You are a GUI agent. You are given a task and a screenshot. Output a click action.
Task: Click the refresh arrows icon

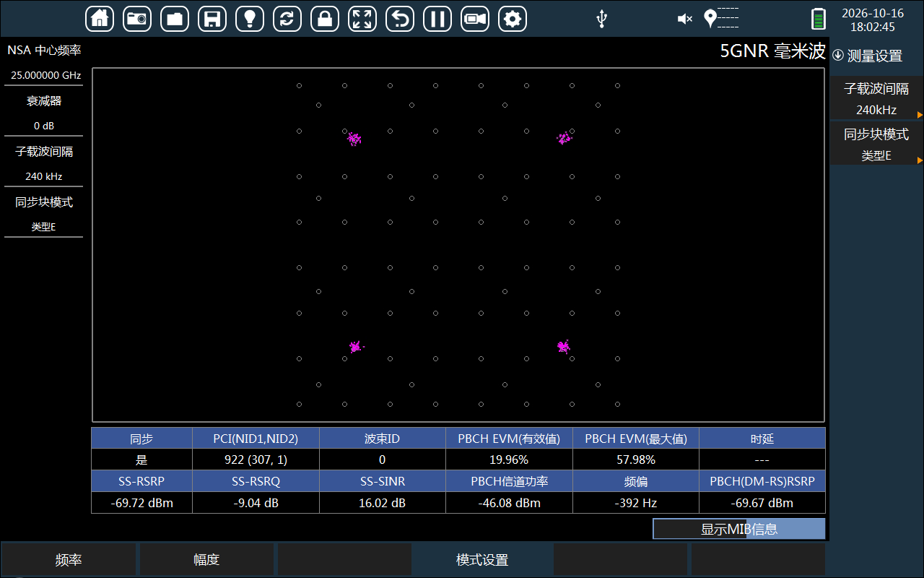pyautogui.click(x=287, y=19)
